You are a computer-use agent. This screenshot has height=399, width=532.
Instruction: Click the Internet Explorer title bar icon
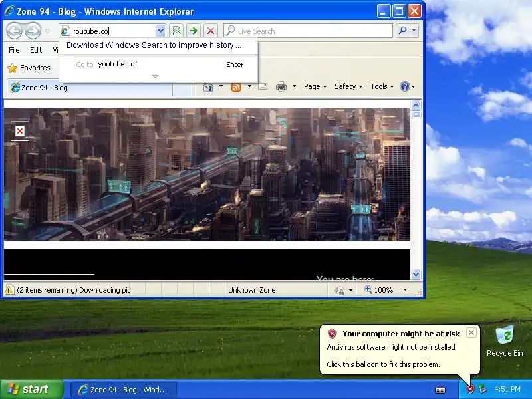coord(9,11)
